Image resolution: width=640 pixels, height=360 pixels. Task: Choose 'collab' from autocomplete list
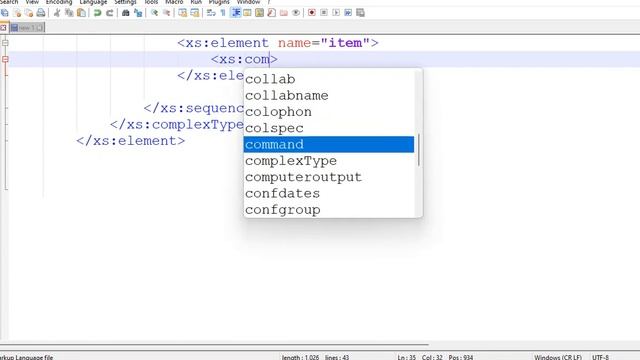329,79
